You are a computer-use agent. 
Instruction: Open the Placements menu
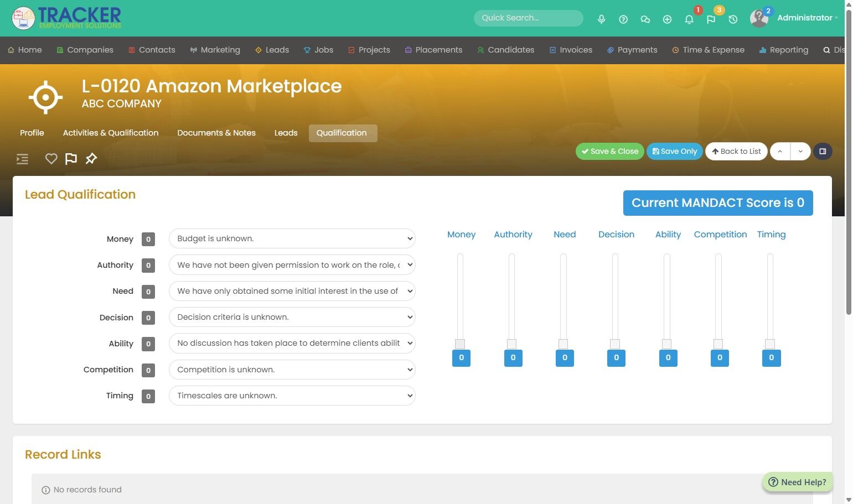click(433, 50)
